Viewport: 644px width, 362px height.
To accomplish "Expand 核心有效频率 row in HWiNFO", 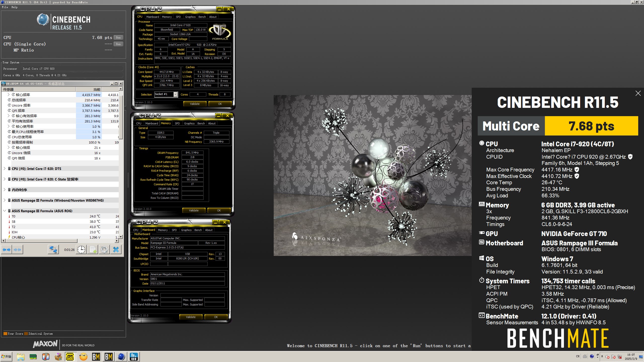I will click(9, 116).
